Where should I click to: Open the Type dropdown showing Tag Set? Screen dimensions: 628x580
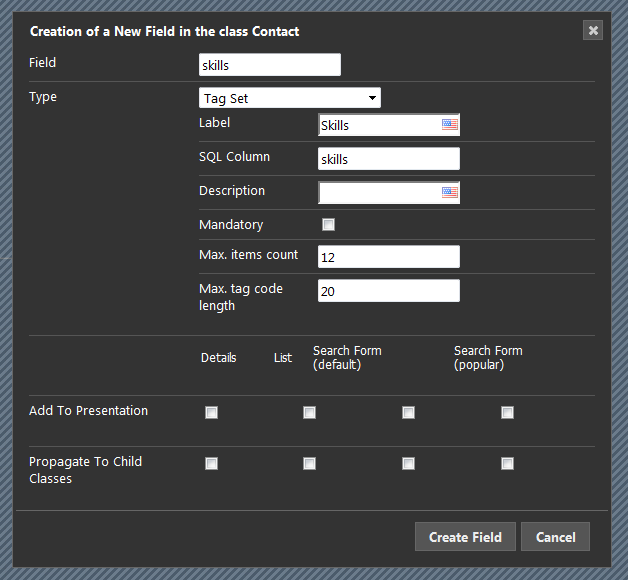click(290, 98)
